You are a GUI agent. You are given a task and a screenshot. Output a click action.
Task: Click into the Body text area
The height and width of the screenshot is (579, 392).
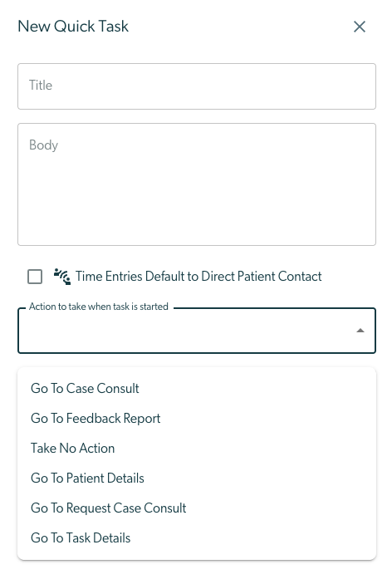197,184
